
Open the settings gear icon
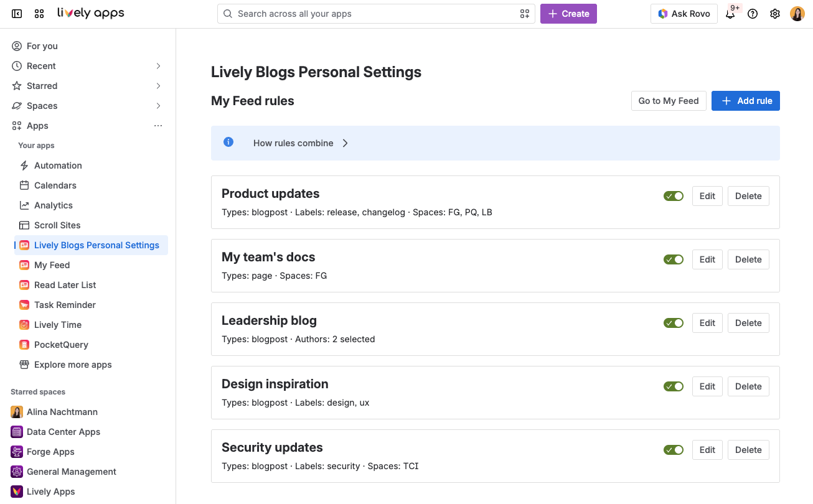pyautogui.click(x=775, y=14)
